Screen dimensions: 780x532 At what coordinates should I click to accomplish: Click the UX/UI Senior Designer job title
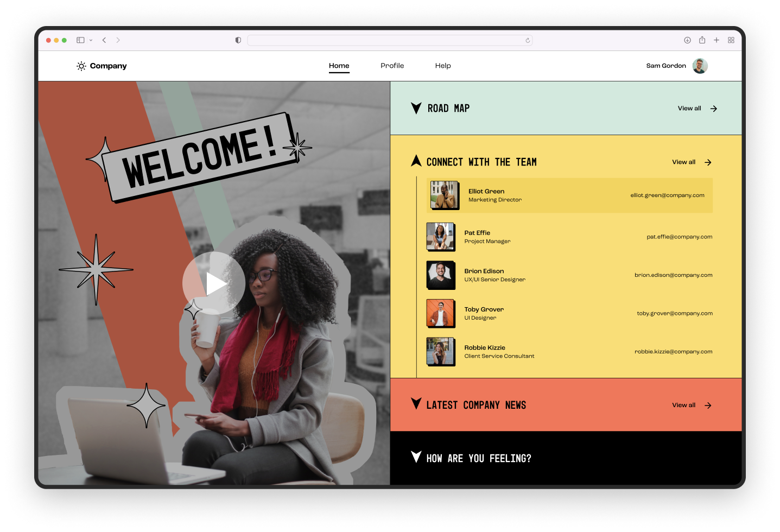[495, 280]
